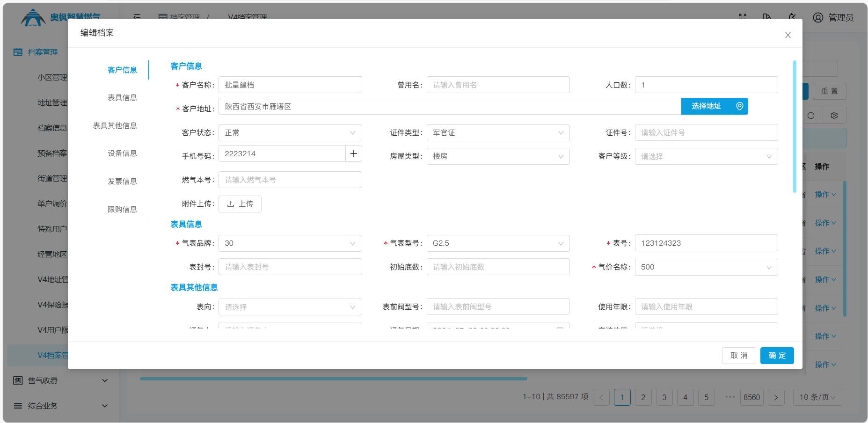The height and width of the screenshot is (423, 868).
Task: Close the 编辑档案 dialog with the X icon
Action: (788, 35)
